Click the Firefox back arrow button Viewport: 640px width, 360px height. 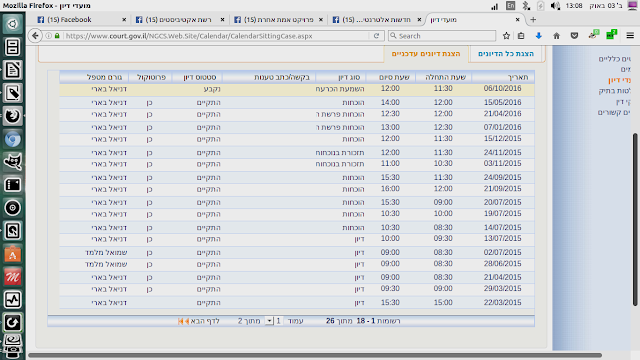tap(35, 36)
